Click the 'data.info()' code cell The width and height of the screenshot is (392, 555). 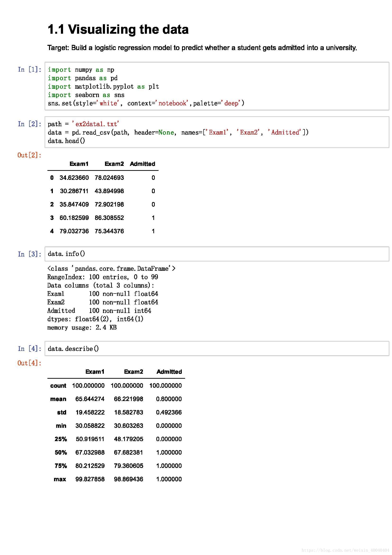[x=217, y=254]
